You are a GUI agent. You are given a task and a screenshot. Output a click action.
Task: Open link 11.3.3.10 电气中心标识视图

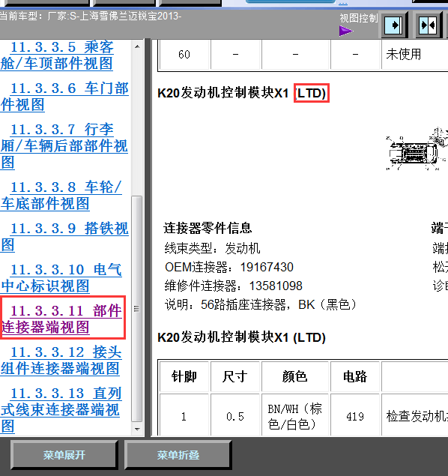61,278
